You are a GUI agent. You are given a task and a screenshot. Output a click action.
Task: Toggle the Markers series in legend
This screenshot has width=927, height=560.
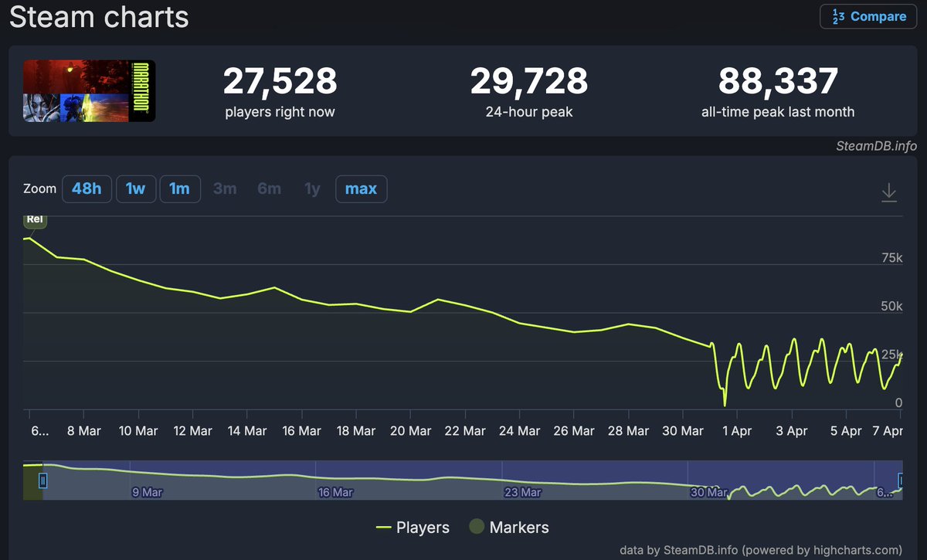(x=509, y=528)
